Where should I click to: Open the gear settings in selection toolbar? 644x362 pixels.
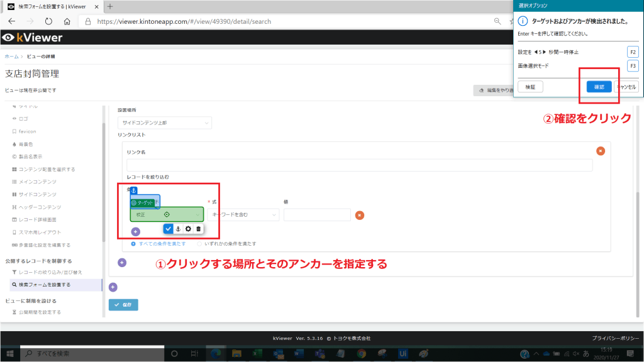pos(188,229)
